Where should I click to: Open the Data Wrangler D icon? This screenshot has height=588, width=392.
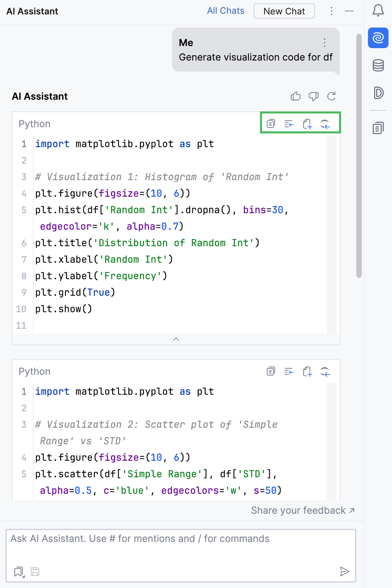tap(378, 93)
